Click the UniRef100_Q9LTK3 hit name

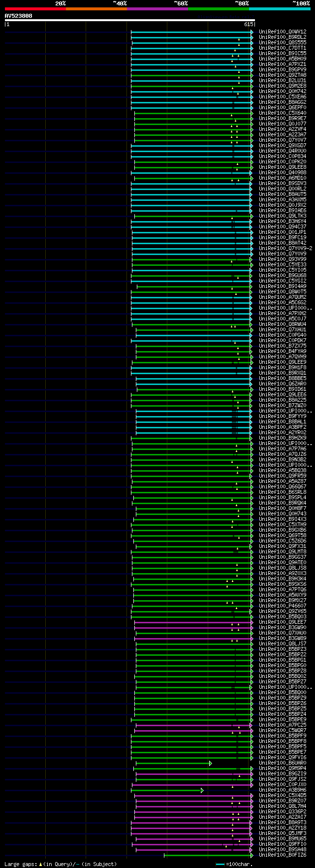pyautogui.click(x=283, y=216)
